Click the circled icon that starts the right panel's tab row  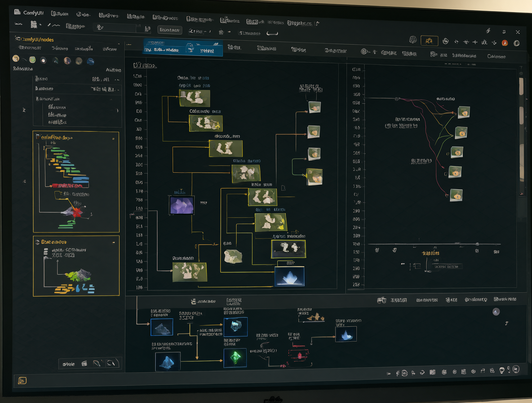(364, 52)
